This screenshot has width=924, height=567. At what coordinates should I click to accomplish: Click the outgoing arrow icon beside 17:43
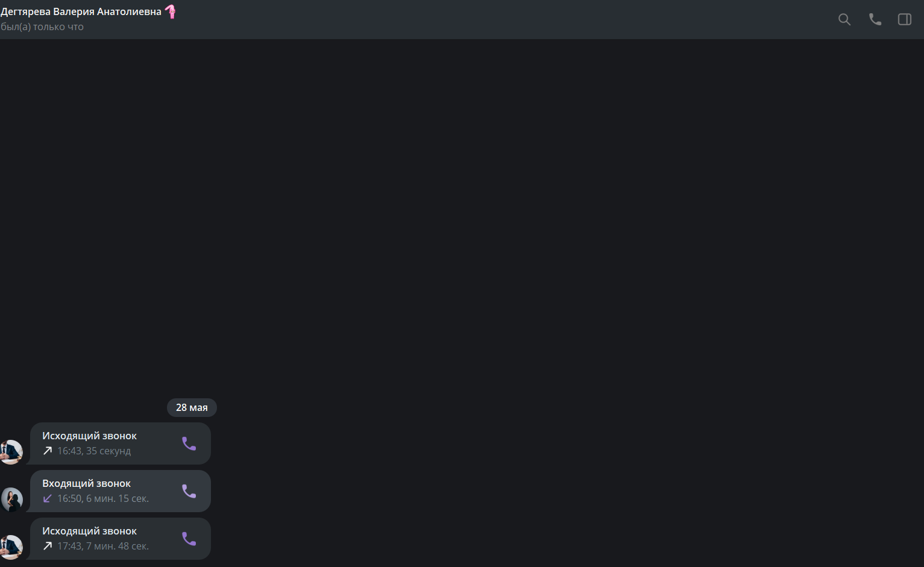tap(48, 546)
